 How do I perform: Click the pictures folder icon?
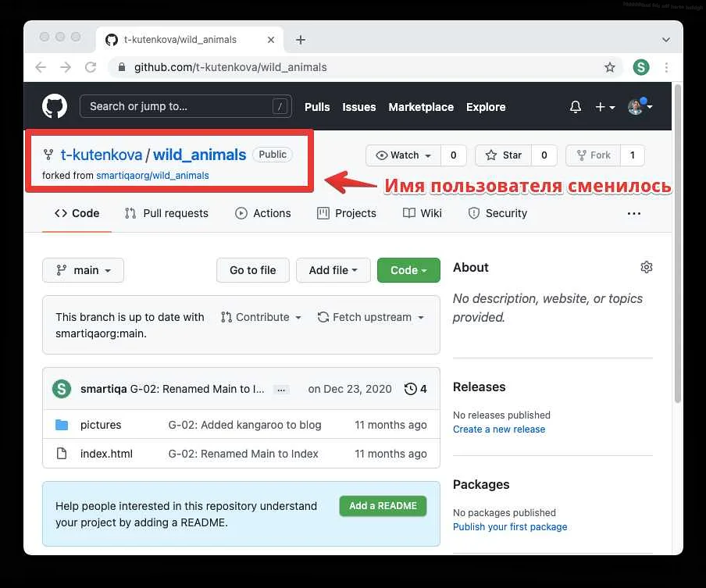(62, 425)
